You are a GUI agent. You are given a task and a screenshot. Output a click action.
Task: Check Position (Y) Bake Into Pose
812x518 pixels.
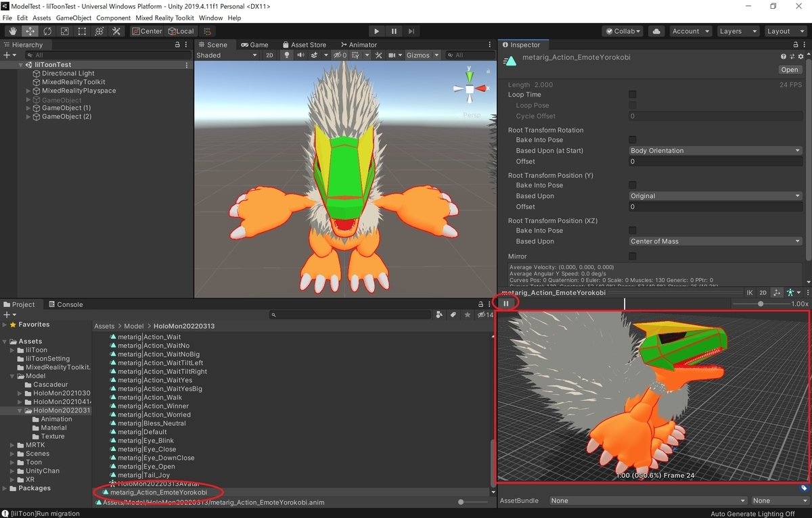pos(633,185)
